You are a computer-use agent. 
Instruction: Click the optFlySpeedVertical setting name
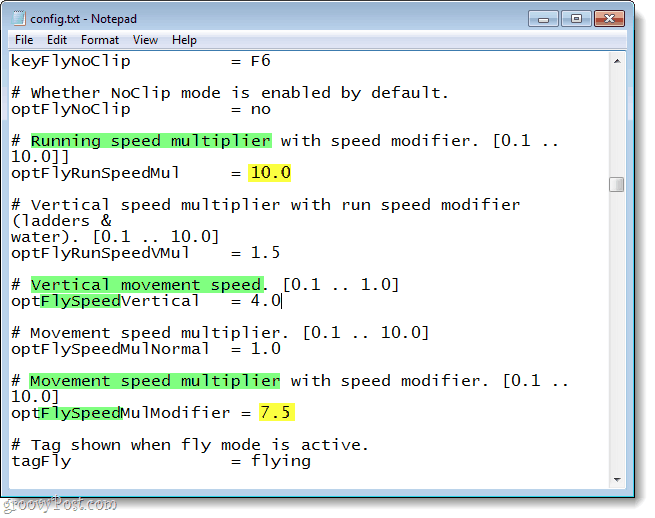(105, 301)
